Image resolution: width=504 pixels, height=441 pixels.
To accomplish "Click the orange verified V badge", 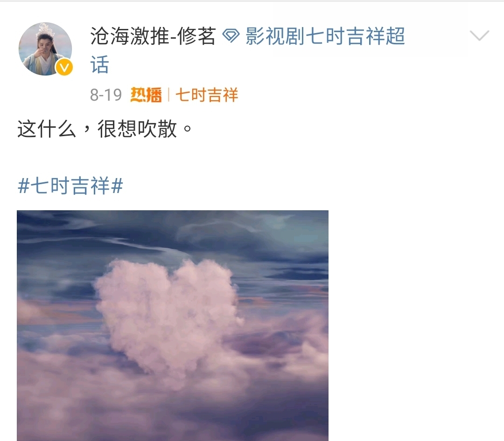I will 64,68.
